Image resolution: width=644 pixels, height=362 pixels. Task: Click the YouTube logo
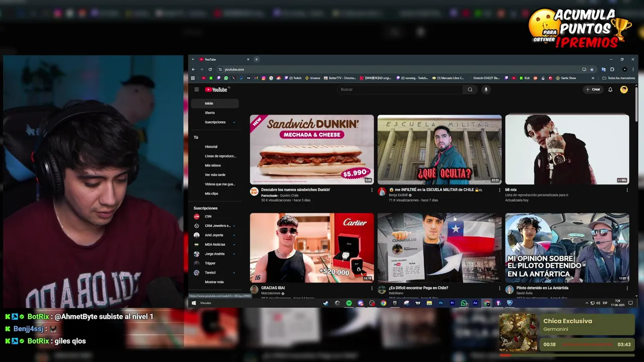point(216,89)
